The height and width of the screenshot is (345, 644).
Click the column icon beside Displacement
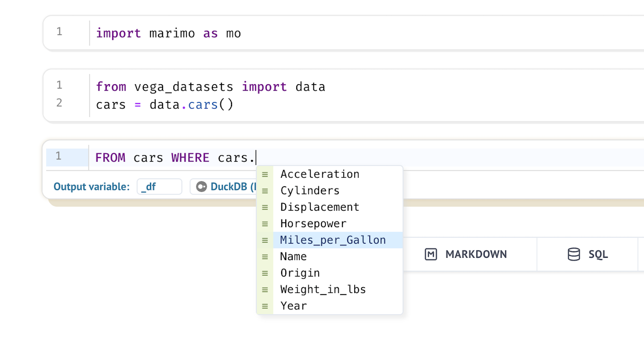pos(265,208)
